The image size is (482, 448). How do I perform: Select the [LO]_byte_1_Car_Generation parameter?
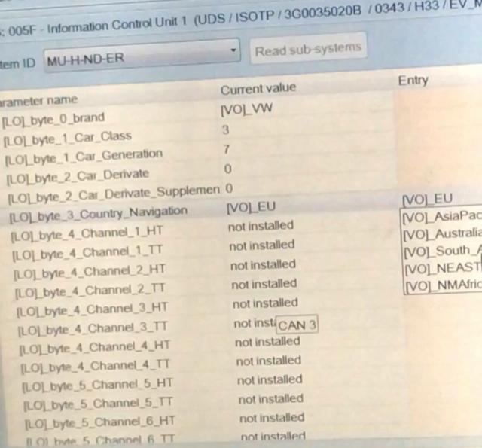(x=84, y=157)
